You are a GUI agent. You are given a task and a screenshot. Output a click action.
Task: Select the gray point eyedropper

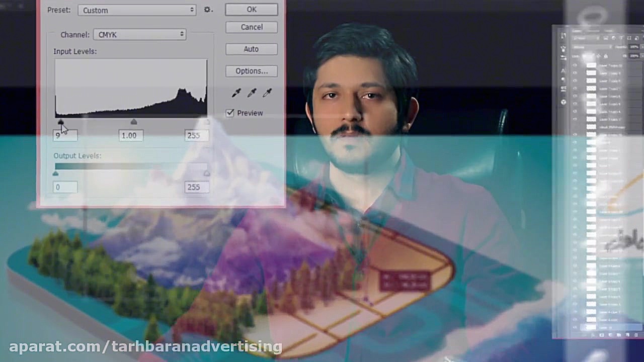(x=252, y=93)
